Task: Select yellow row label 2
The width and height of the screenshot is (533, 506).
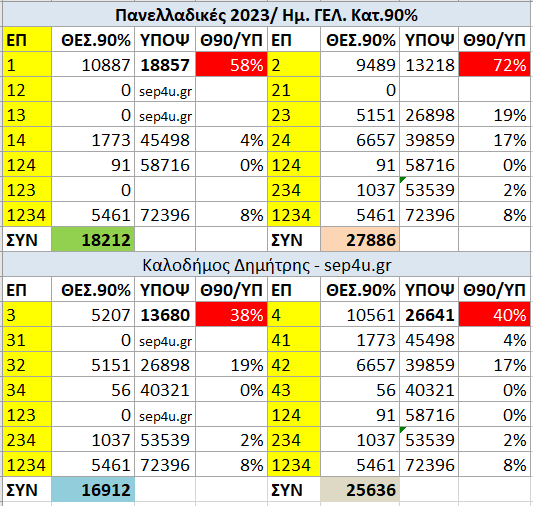Action: [294, 65]
